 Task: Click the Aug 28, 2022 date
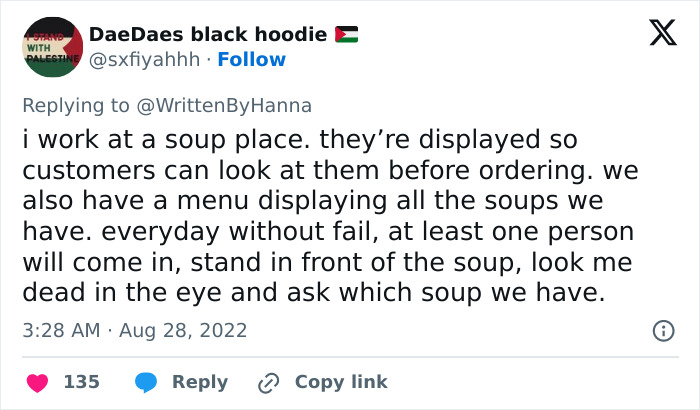click(x=185, y=330)
